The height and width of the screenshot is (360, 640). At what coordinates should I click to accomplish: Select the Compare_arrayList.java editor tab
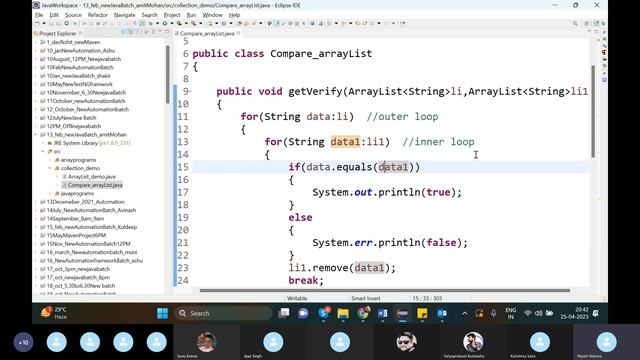coord(207,33)
